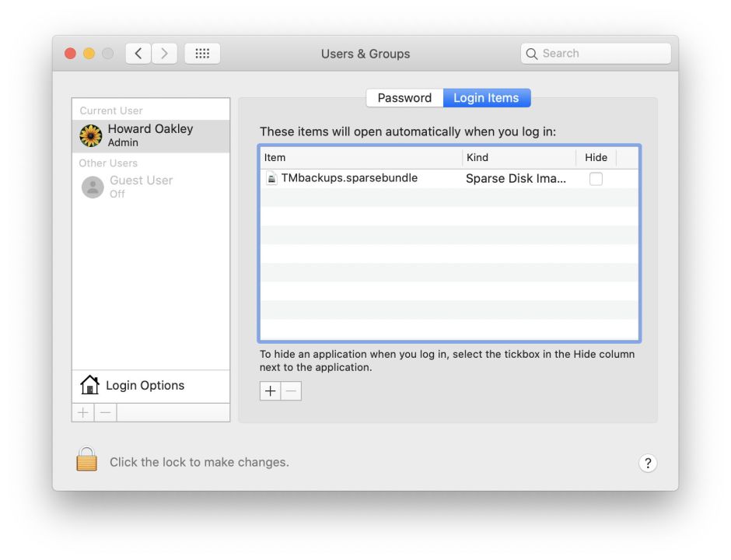Delete user with the sidebar minus button
This screenshot has width=731, height=560.
(x=106, y=413)
